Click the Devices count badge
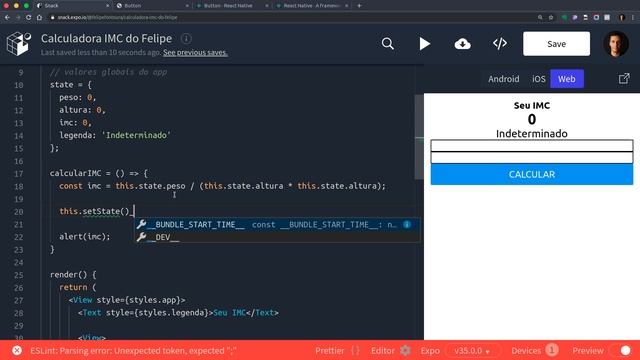Viewport: 640px width, 360px height. tap(551, 350)
